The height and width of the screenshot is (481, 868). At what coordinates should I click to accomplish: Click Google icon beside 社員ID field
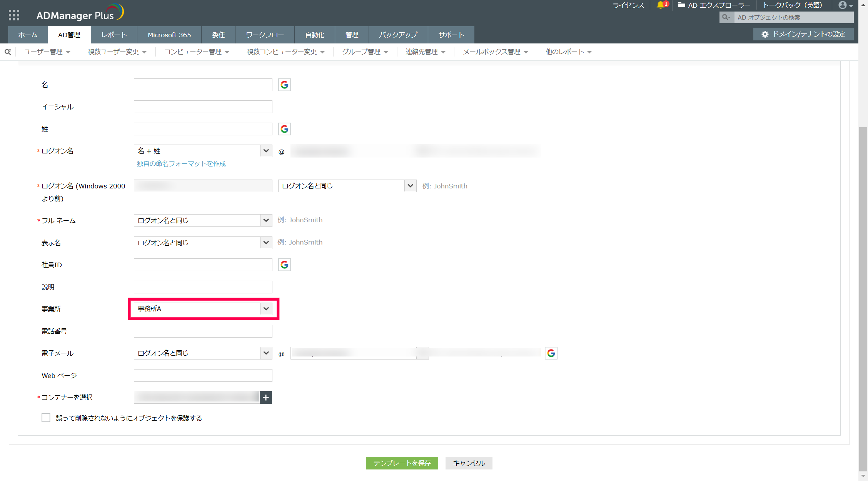[x=284, y=265]
